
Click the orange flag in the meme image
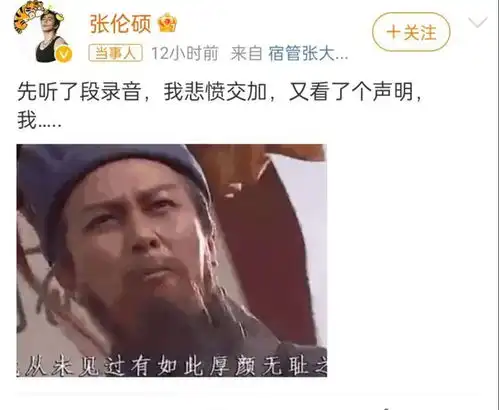click(257, 167)
